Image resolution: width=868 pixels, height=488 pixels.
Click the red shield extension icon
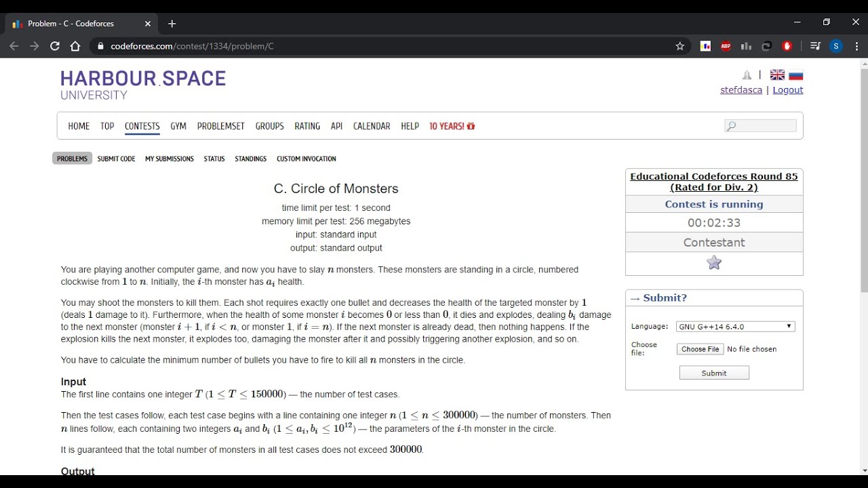pyautogui.click(x=787, y=46)
